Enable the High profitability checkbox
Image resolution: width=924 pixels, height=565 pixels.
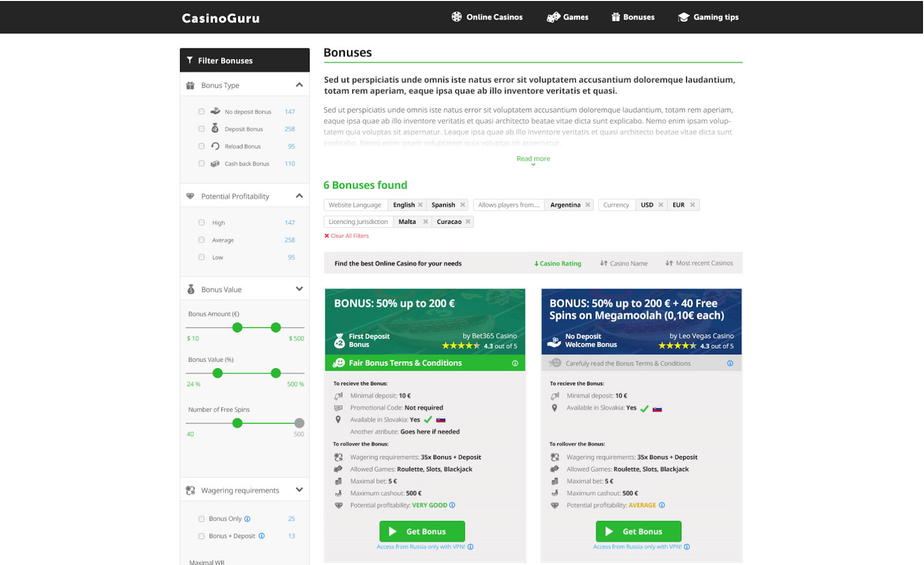pyautogui.click(x=202, y=222)
